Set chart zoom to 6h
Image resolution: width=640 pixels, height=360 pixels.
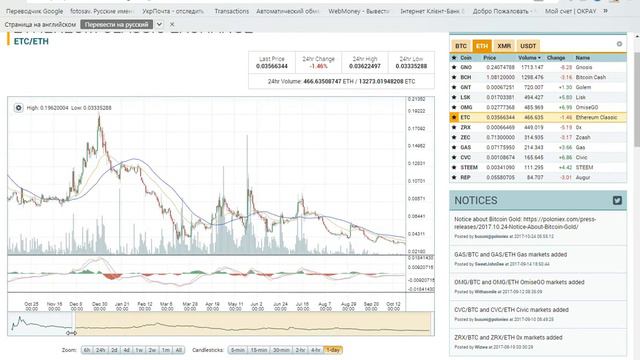point(87,350)
